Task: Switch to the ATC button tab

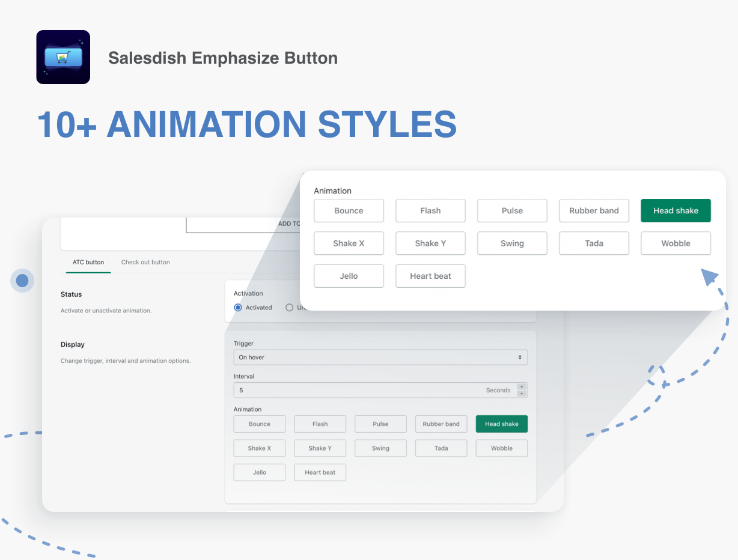Action: coord(88,262)
